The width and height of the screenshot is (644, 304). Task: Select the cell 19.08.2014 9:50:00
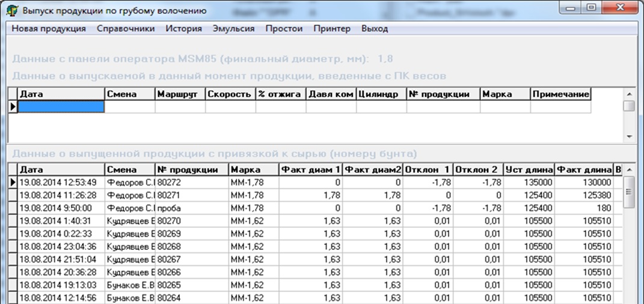coord(61,208)
